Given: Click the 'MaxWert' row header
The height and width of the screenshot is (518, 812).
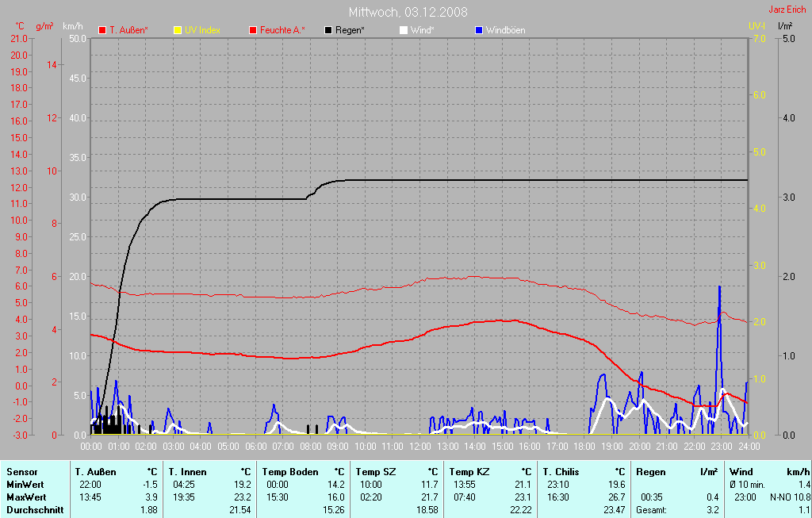Looking at the screenshot, I should (x=26, y=497).
